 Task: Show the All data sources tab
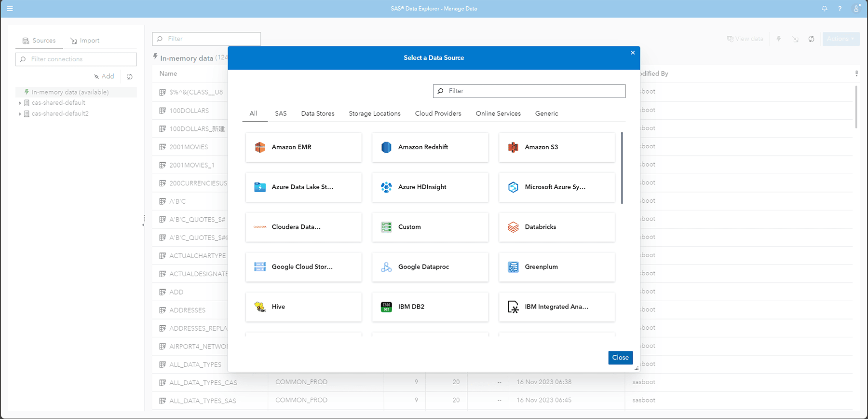[254, 113]
